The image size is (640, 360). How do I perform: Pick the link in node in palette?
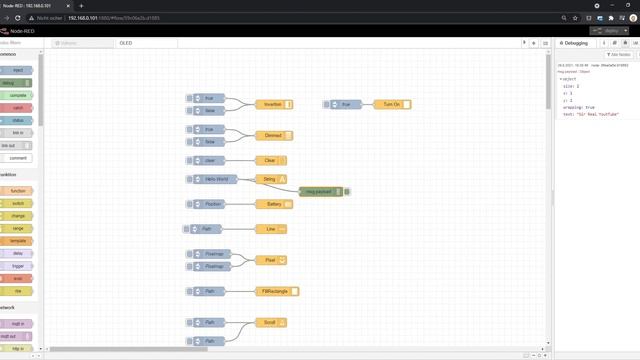tap(16, 133)
